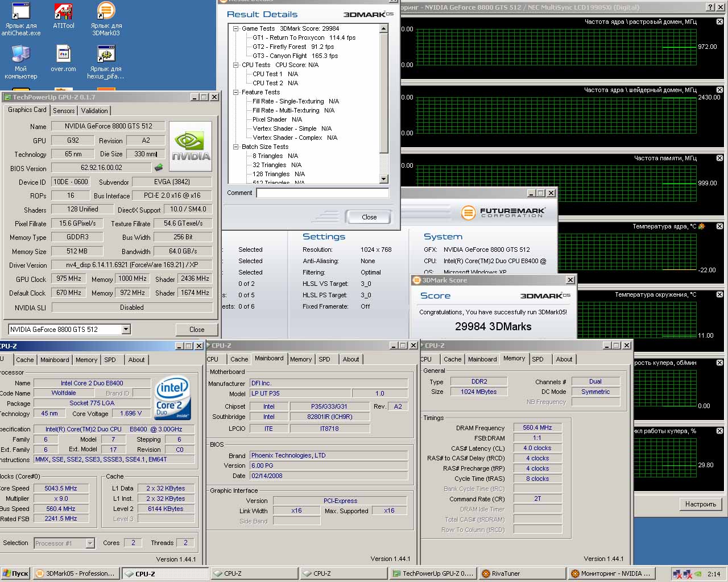728x582 pixels.
Task: Open the GPU selection dropdown in GPU-Z
Action: pyautogui.click(x=126, y=329)
